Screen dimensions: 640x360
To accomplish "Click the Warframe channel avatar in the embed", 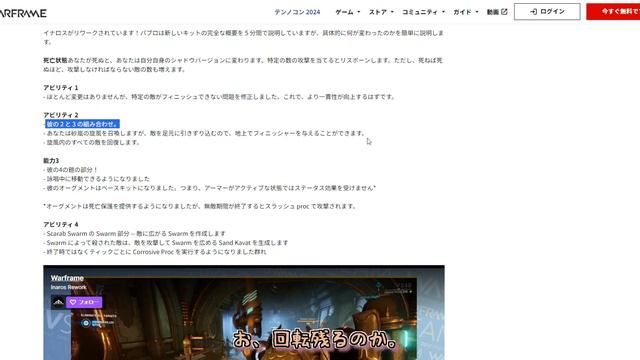I will coord(58,302).
